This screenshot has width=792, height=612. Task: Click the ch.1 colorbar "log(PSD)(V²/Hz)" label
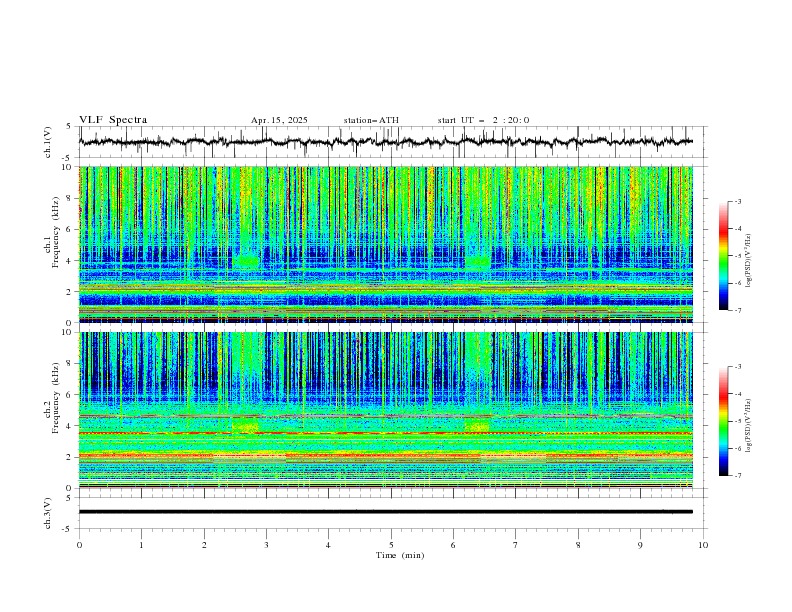(748, 261)
